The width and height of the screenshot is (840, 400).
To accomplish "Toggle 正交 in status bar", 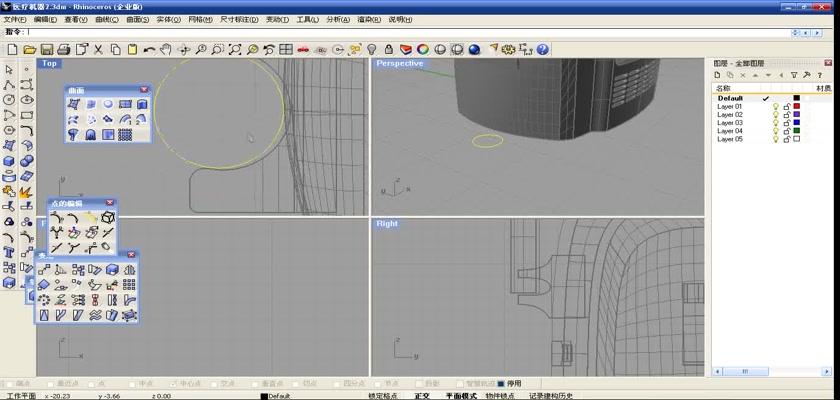I will coord(422,396).
